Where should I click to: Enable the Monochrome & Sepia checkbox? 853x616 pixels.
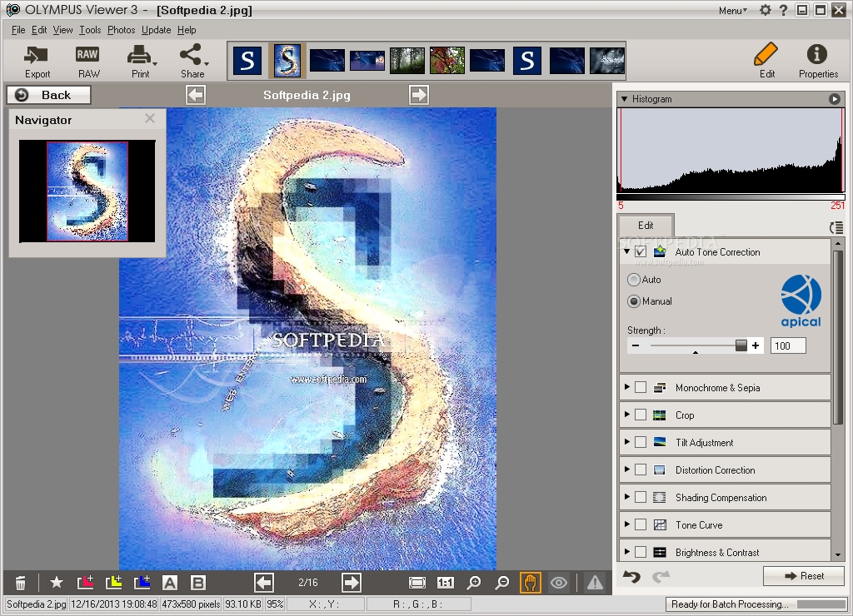641,387
